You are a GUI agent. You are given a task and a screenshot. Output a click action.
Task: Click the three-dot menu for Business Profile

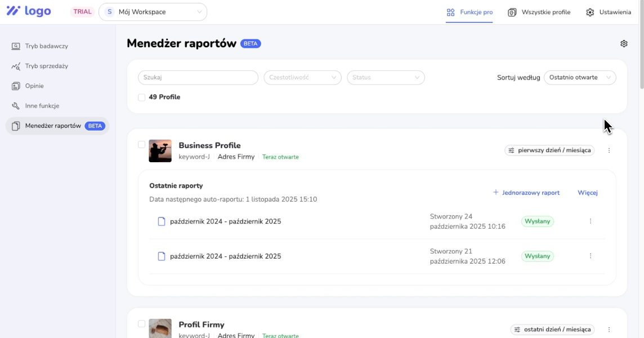(609, 150)
